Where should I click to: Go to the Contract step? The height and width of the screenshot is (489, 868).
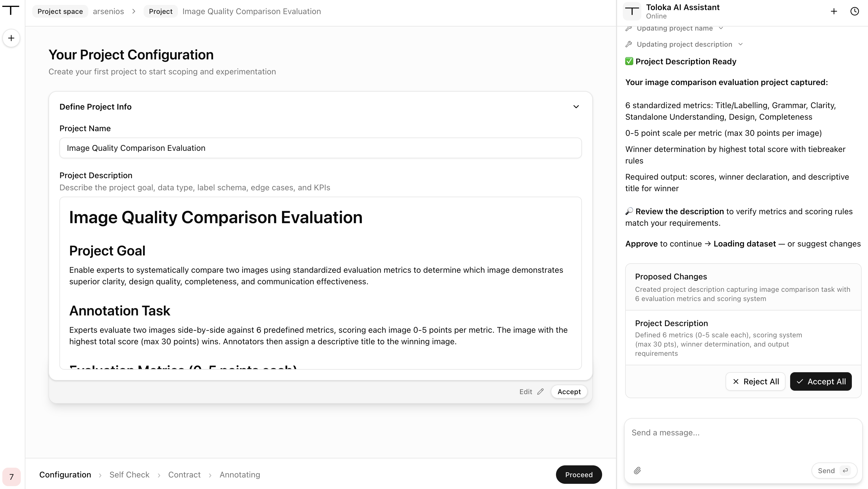click(184, 475)
